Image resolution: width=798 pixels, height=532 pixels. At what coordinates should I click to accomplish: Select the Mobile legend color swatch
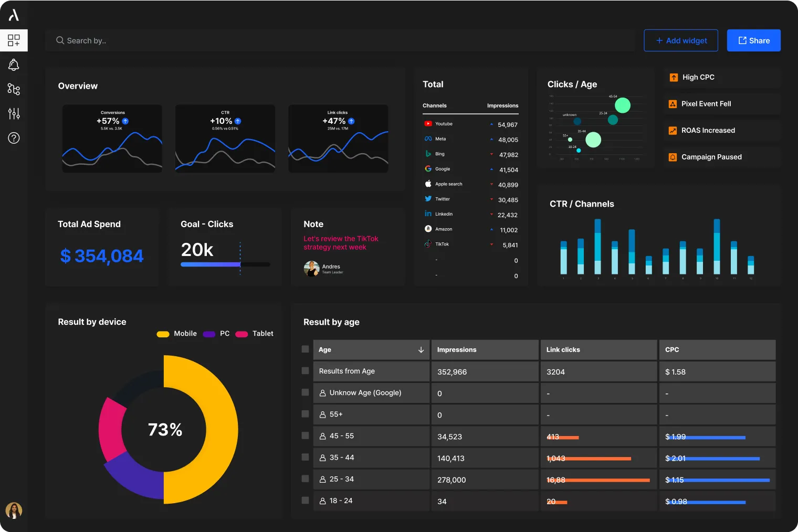tap(163, 334)
